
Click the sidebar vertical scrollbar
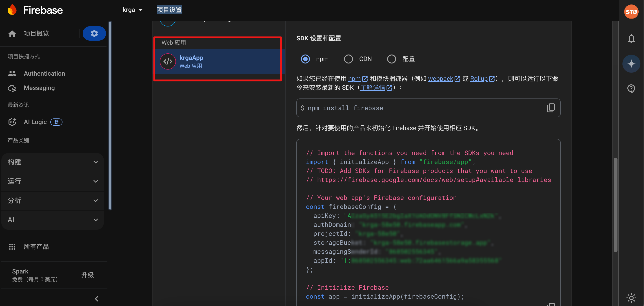[x=110, y=116]
